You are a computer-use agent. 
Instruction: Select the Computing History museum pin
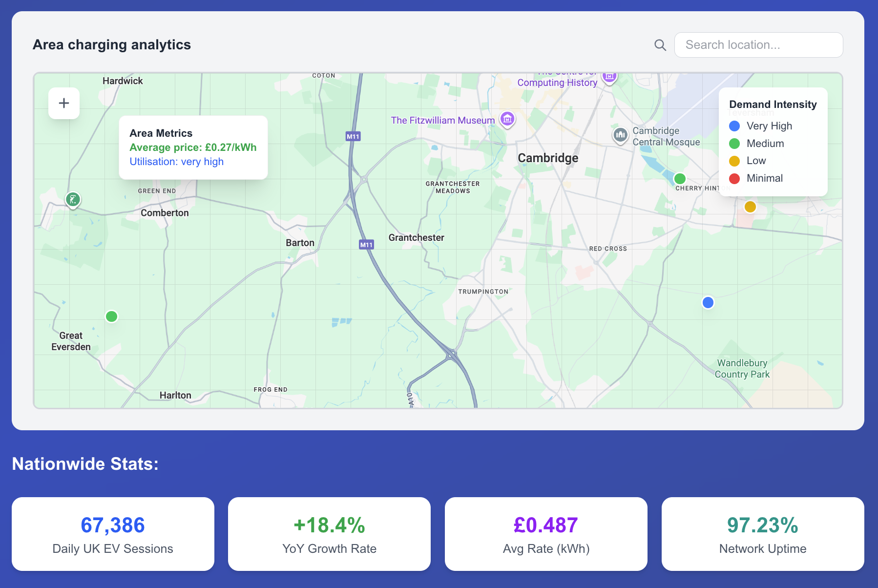pos(609,77)
